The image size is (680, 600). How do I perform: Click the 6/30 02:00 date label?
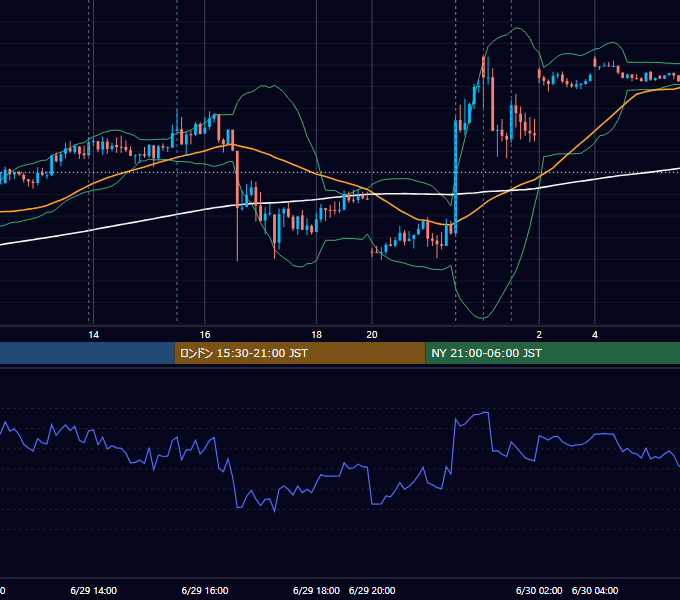pos(539,590)
